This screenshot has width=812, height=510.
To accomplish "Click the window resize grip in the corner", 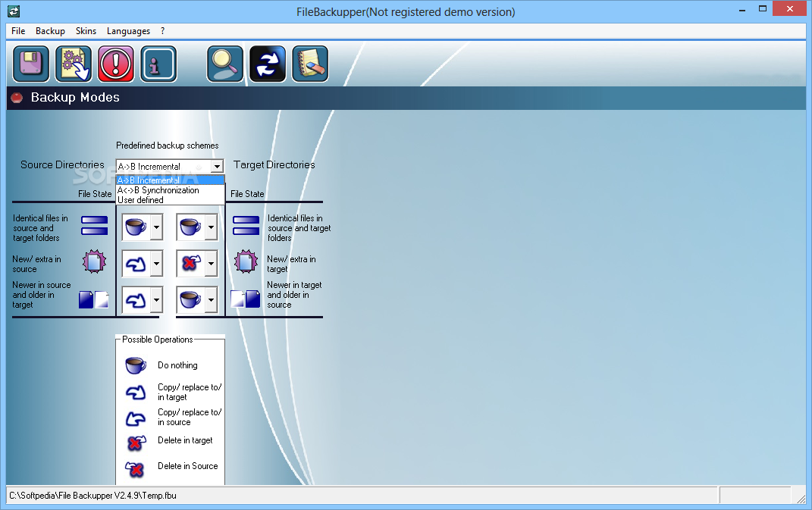I will [801, 498].
